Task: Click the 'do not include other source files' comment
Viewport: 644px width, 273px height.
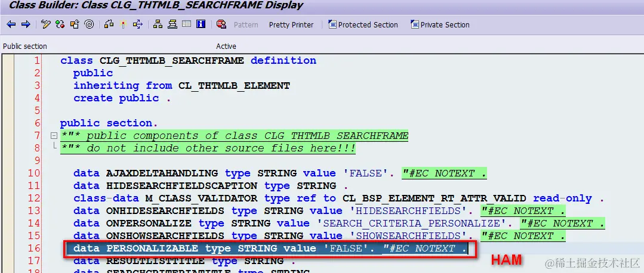Action: (208, 148)
